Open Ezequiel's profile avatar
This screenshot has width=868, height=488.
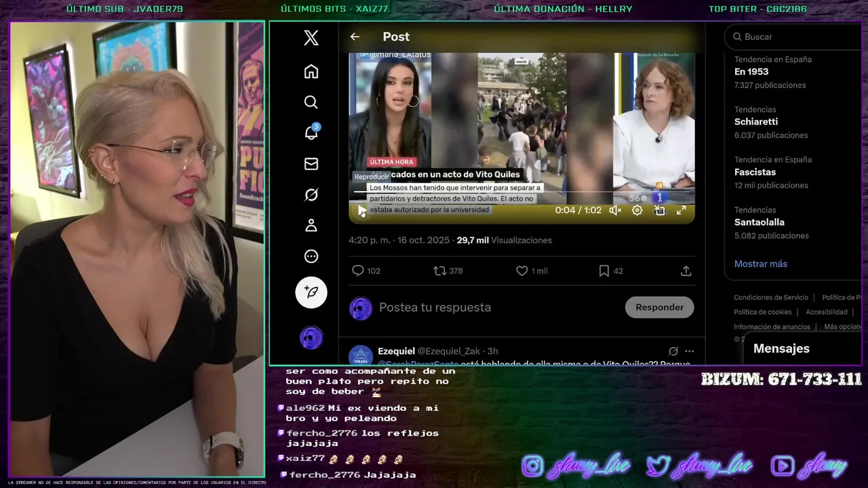(x=361, y=356)
